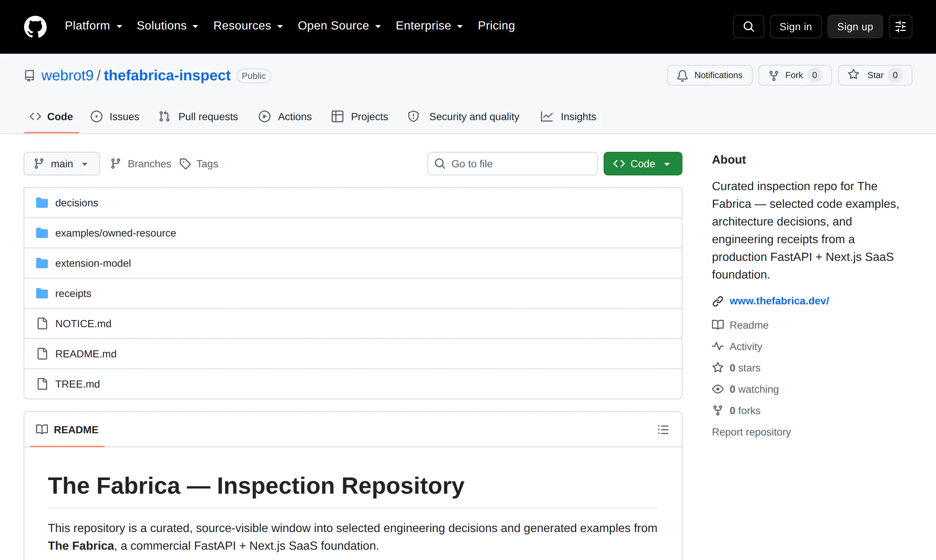Viewport: 936px width, 560px height.
Task: Open the Projects tab
Action: point(360,116)
